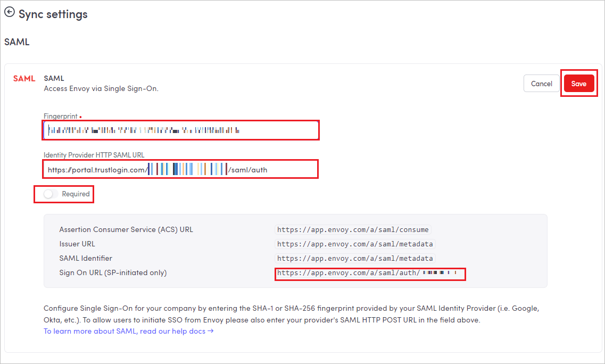Click the red Save button

point(579,84)
